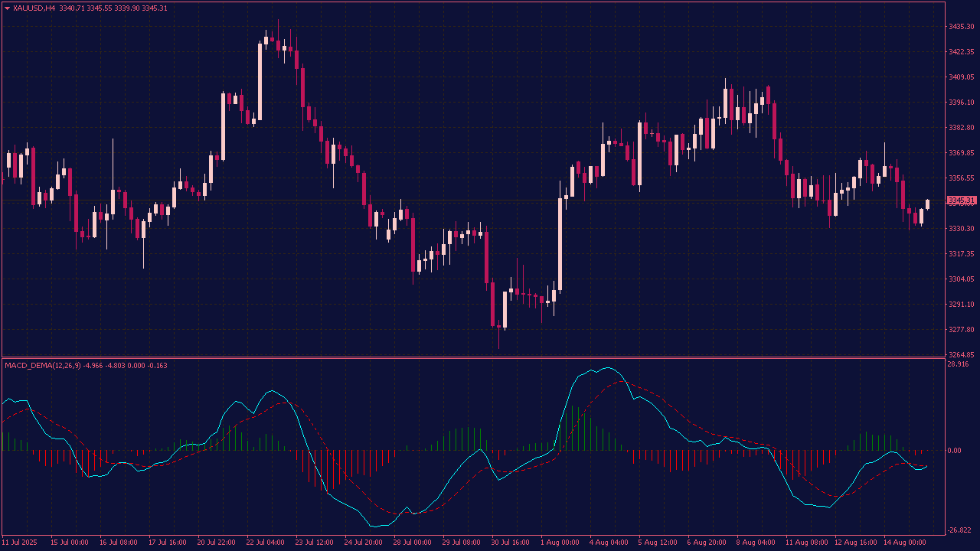
Task: Click the 0.00 level label in MACD panel
Action: click(955, 450)
